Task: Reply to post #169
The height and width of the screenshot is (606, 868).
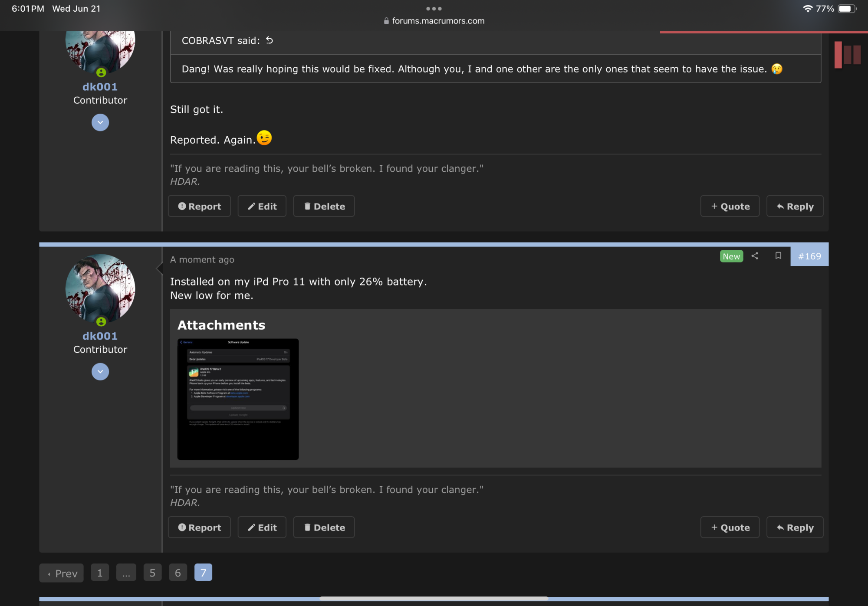Action: pos(795,527)
